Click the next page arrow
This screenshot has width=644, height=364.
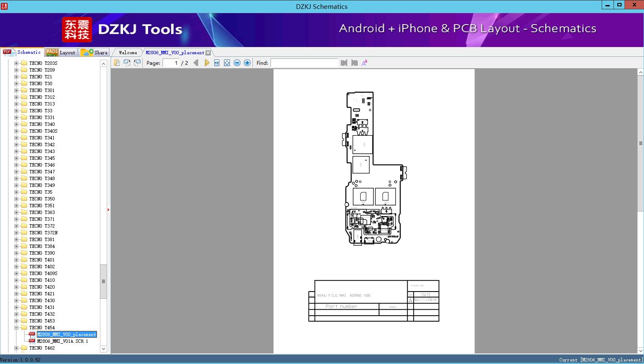pyautogui.click(x=207, y=63)
